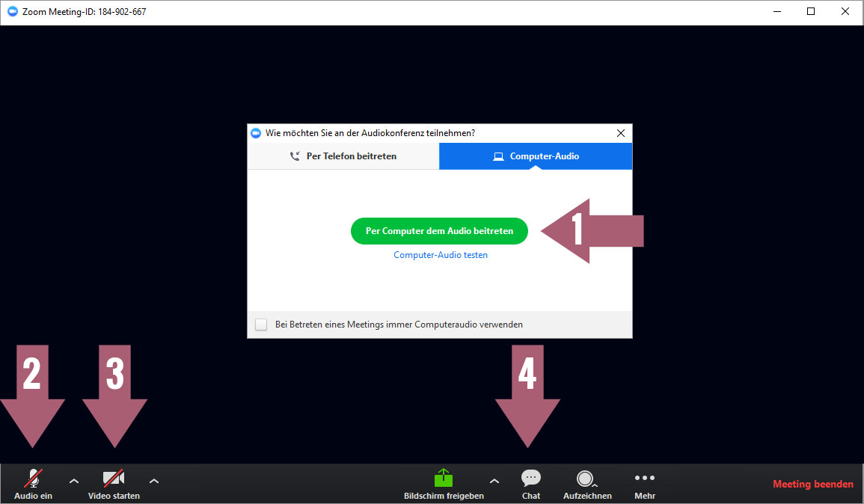Start recording with Aufzeichnen icon
The image size is (864, 504).
pos(585,478)
